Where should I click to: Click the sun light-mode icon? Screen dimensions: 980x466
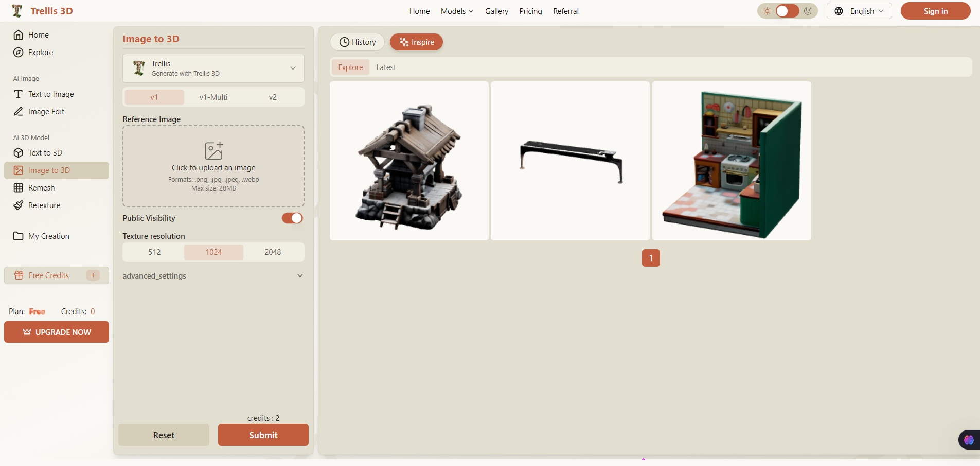(x=767, y=11)
